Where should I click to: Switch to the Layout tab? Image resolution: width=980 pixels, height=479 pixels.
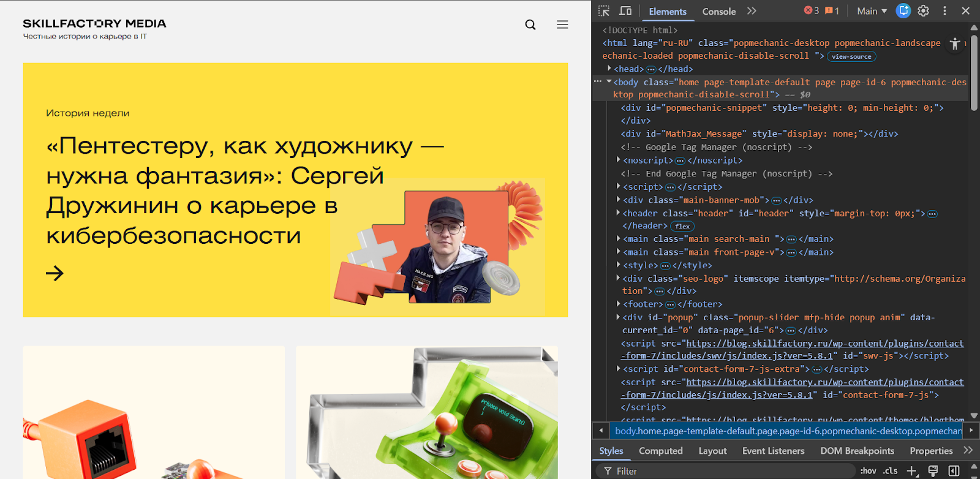tap(712, 451)
